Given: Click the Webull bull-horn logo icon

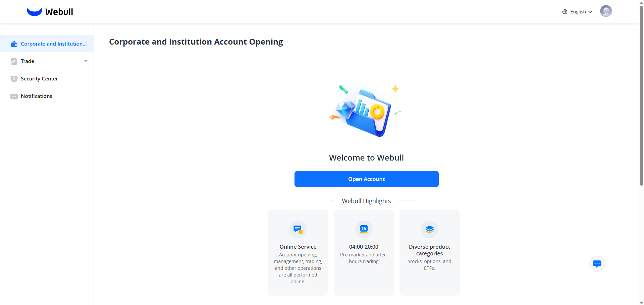Looking at the screenshot, I should pos(34,12).
